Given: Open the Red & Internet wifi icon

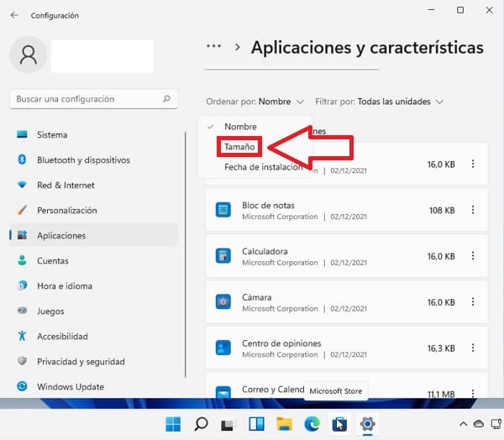Looking at the screenshot, I should (x=22, y=185).
